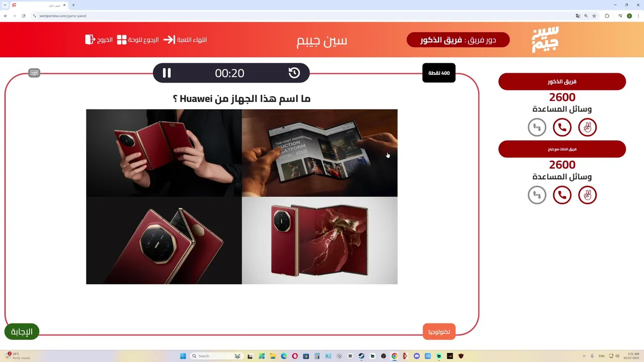Click the فريق الذكور turn indicator pill
The height and width of the screenshot is (362, 644).
(x=458, y=40)
